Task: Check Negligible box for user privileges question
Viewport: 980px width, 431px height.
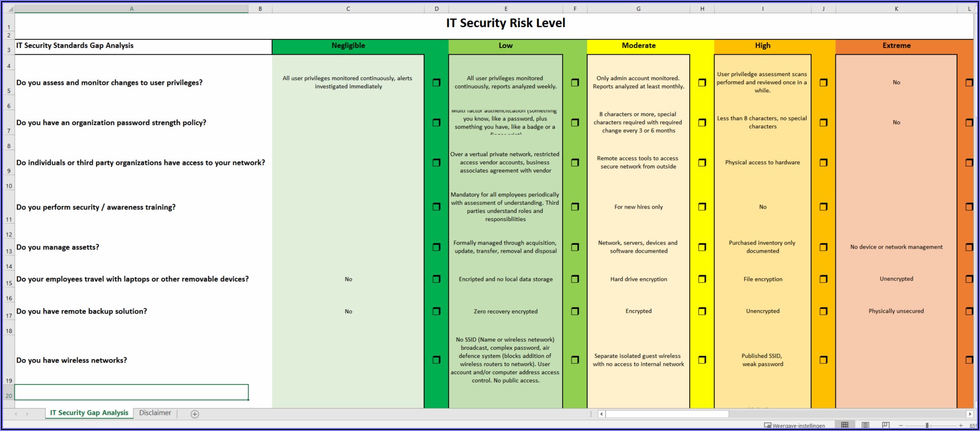Action: point(436,82)
